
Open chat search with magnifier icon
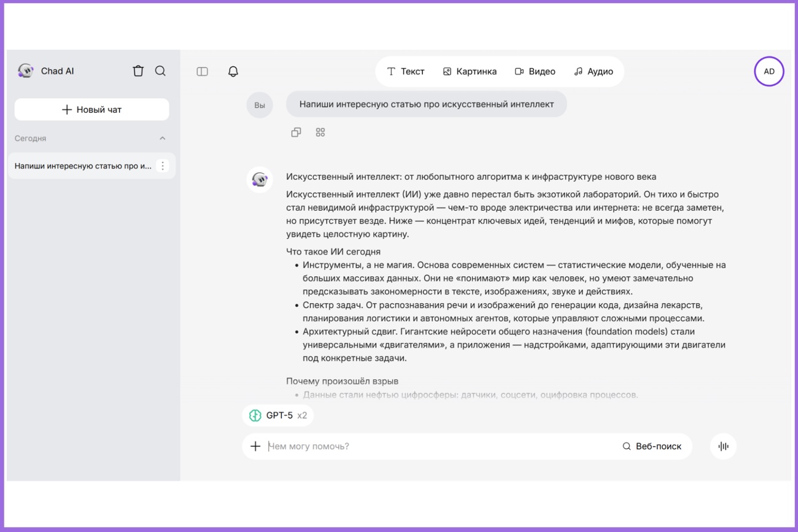160,71
